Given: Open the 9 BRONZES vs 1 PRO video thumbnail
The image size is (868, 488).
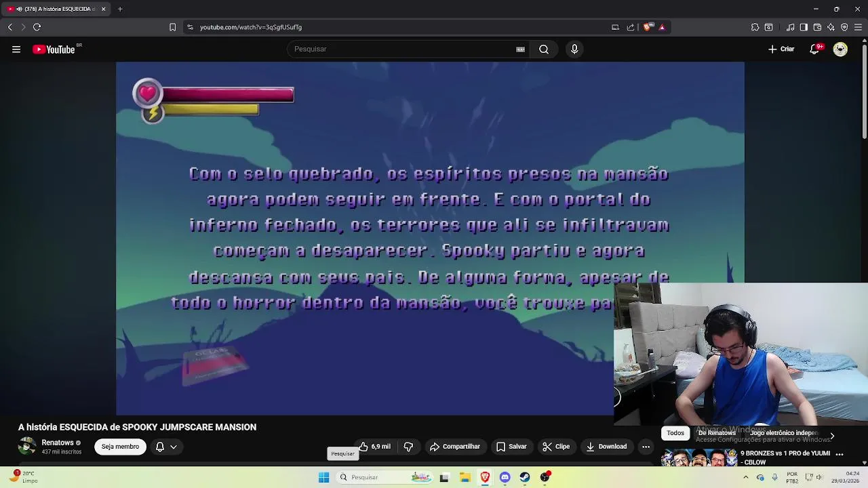Looking at the screenshot, I should point(699,457).
